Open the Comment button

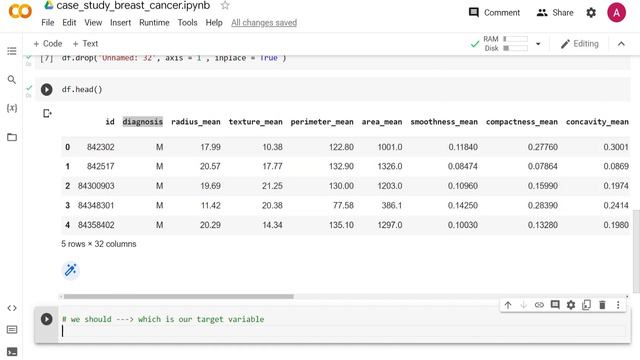click(x=494, y=13)
